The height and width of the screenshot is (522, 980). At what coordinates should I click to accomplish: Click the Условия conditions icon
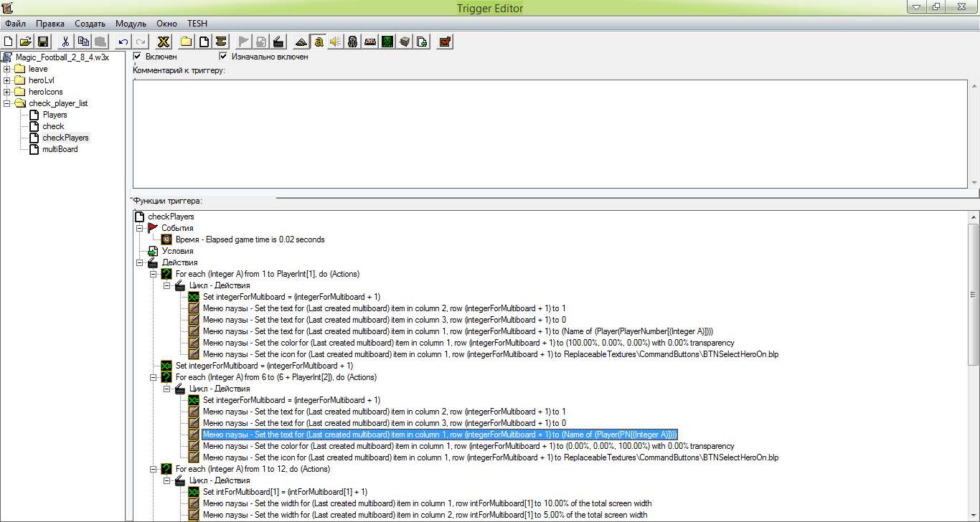click(x=153, y=251)
